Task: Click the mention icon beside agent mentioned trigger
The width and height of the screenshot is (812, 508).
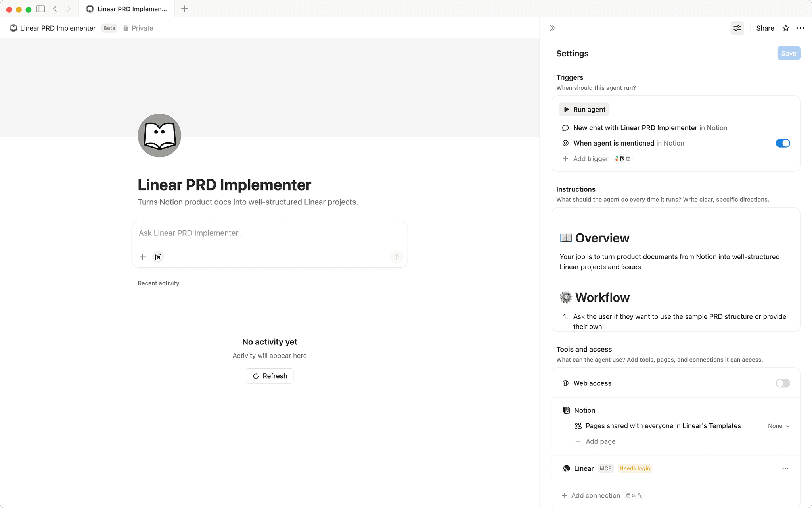Action: pos(565,143)
